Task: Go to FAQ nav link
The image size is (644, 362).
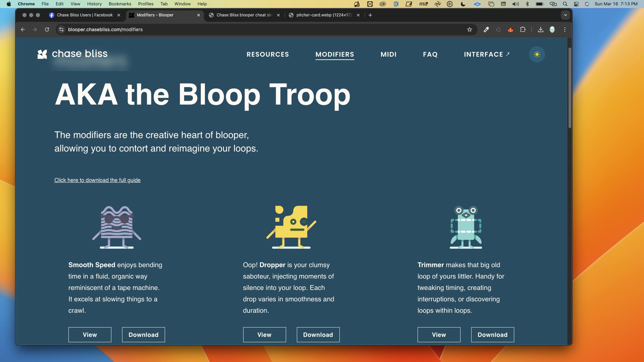Action: pyautogui.click(x=430, y=54)
